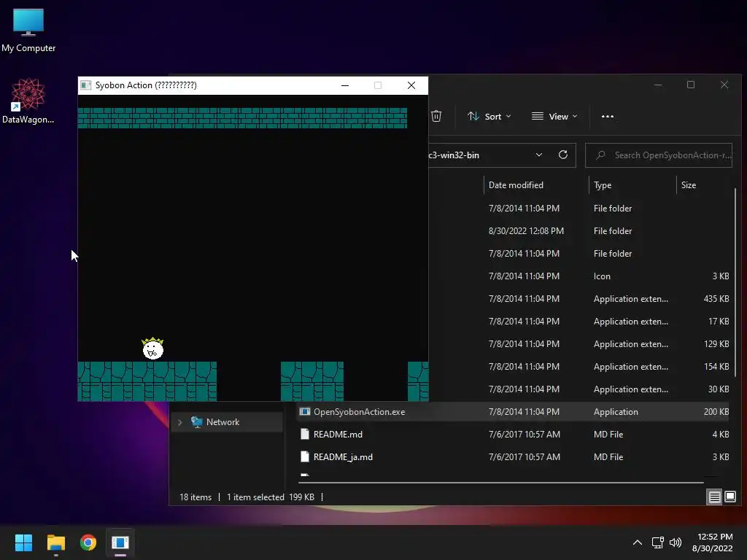Expand the Network tree node
The height and width of the screenshot is (560, 747).
(179, 422)
